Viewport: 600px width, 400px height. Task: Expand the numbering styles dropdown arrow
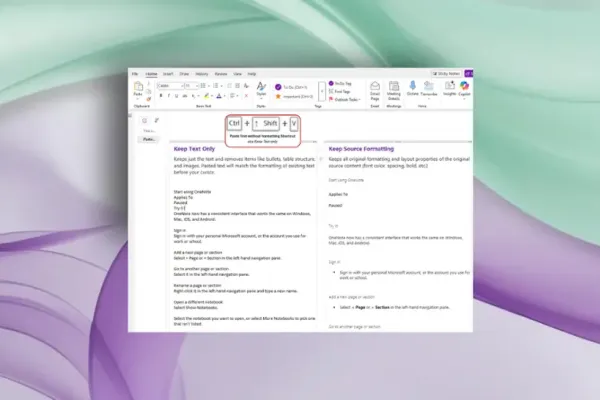click(221, 86)
